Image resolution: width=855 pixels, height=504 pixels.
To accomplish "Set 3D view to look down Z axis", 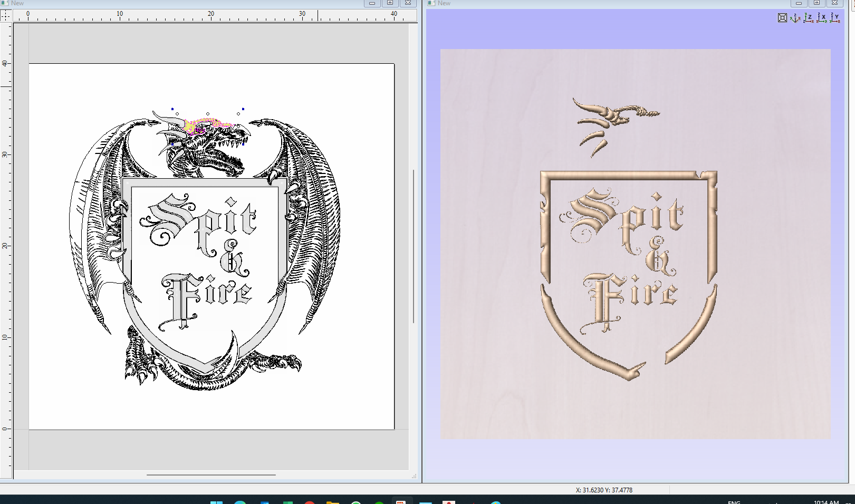I will coord(809,18).
